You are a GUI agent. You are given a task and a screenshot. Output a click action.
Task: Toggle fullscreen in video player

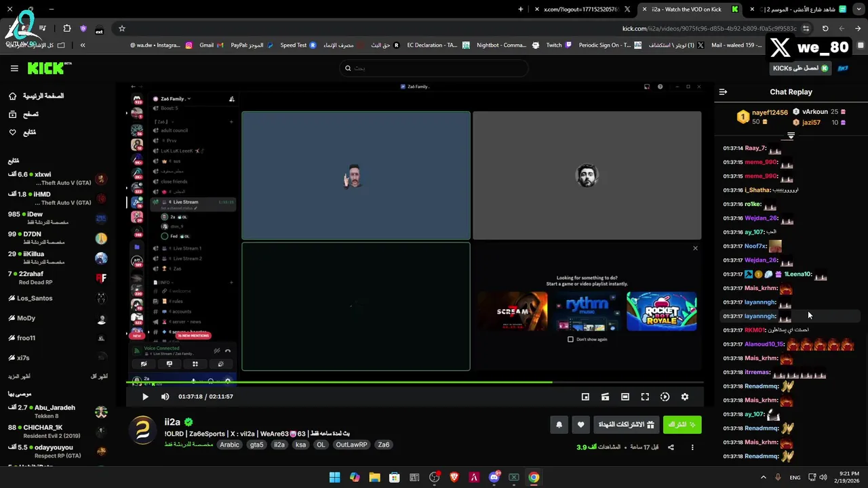[x=645, y=396]
